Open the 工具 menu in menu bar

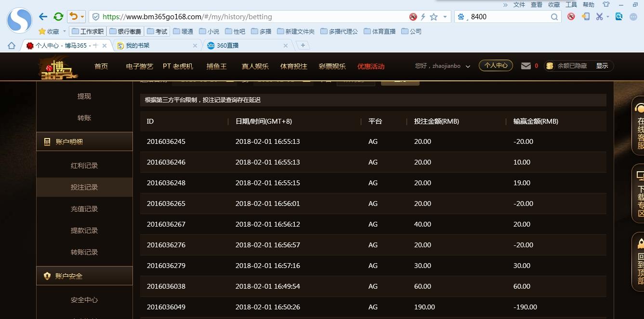571,5
